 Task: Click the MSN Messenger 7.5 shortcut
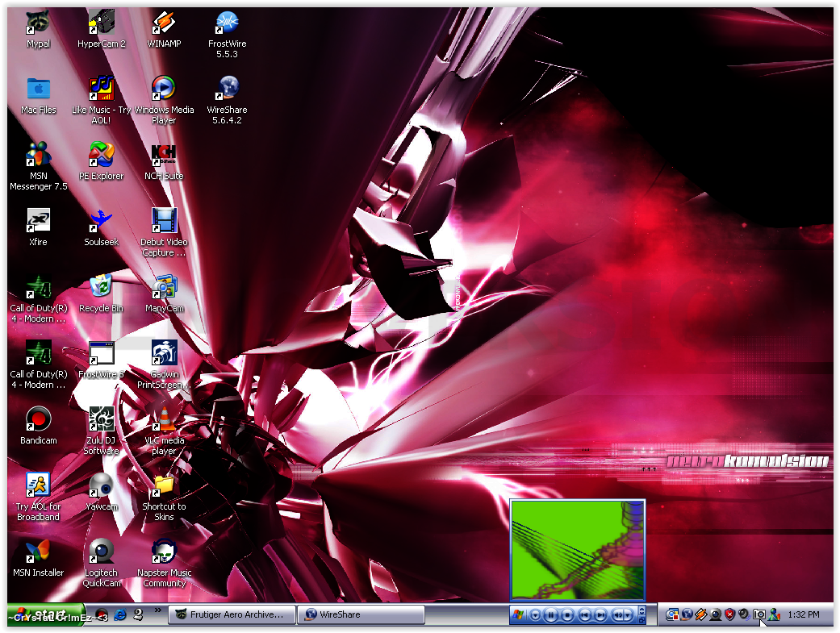(x=38, y=154)
